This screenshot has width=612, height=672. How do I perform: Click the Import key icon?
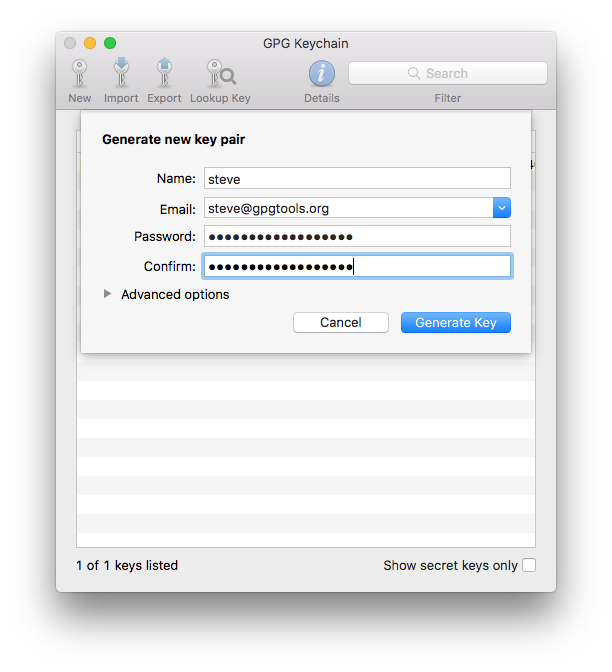tap(121, 75)
